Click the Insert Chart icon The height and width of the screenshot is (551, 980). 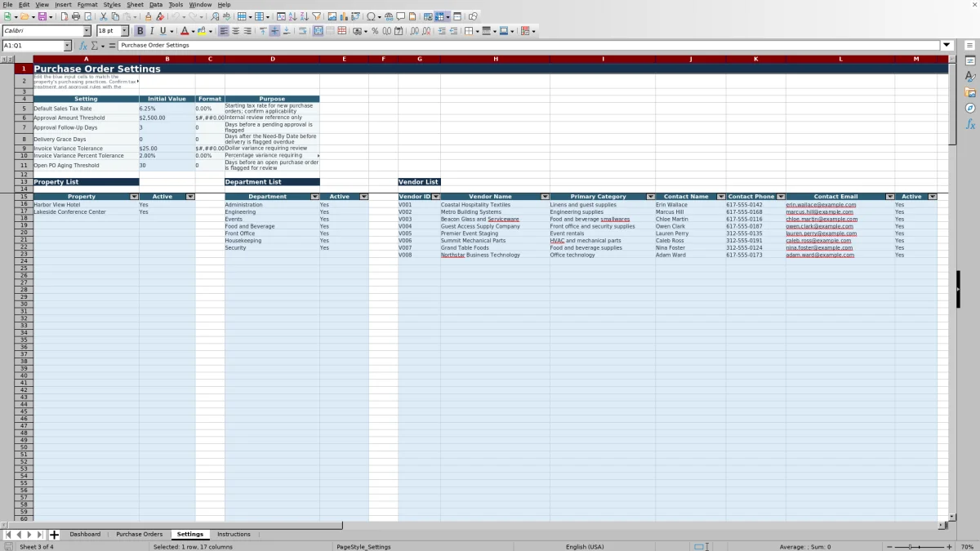pyautogui.click(x=344, y=16)
